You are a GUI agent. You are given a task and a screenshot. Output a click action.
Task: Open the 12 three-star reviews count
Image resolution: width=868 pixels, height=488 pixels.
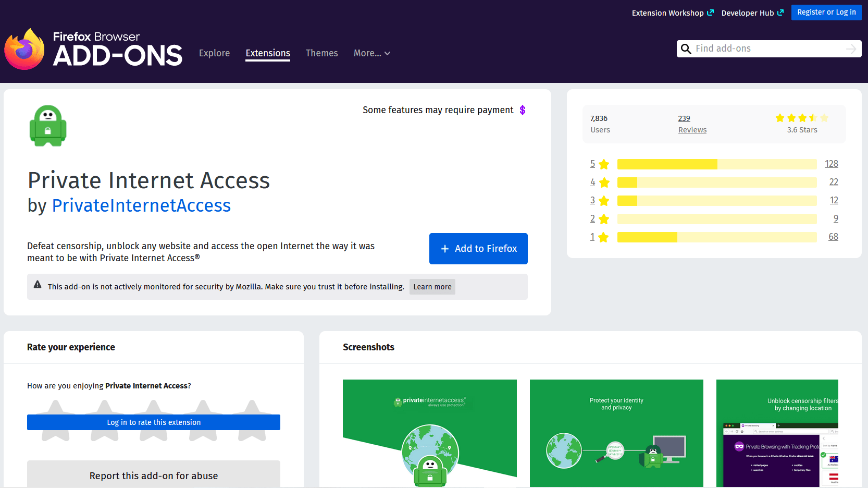tap(834, 200)
